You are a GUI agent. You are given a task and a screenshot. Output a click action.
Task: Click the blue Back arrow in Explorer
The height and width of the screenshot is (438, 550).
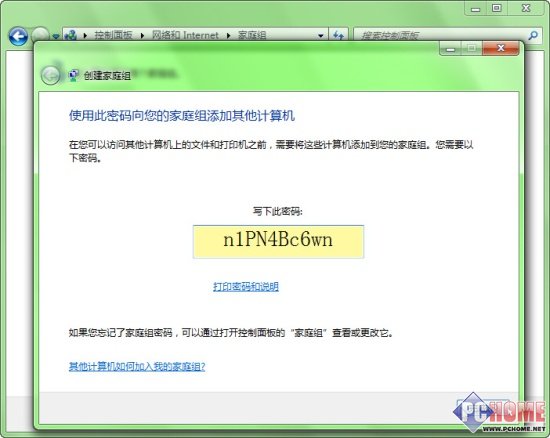pos(18,36)
